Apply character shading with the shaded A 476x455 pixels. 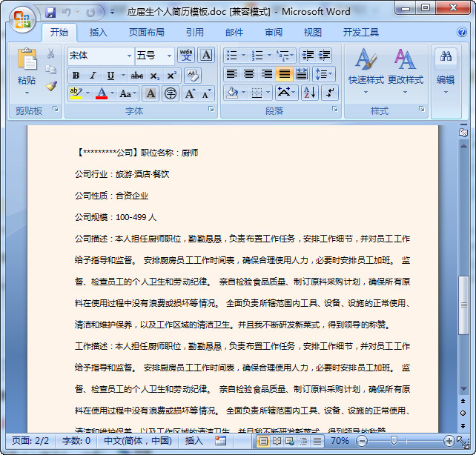pyautogui.click(x=151, y=93)
